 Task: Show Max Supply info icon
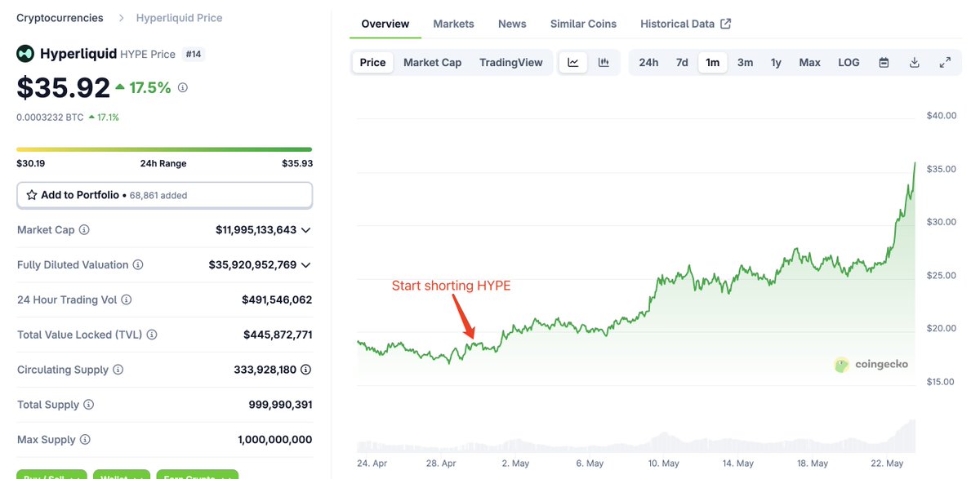(85, 440)
